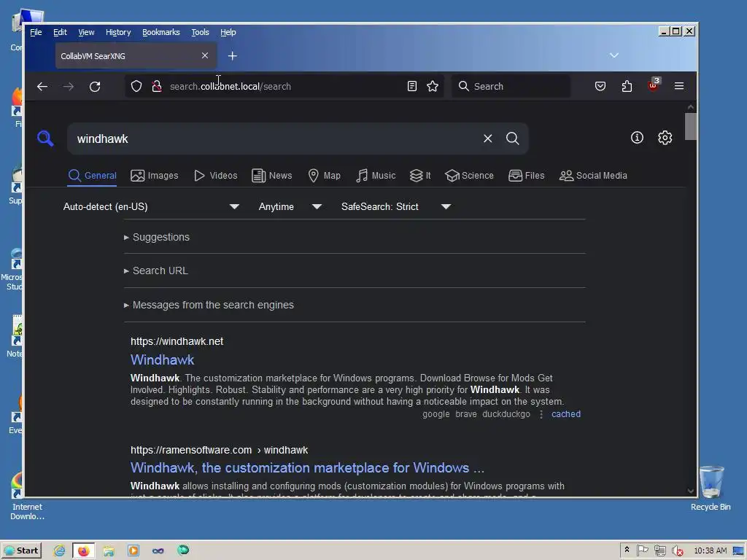Open the History menu
747x560 pixels.
click(118, 32)
